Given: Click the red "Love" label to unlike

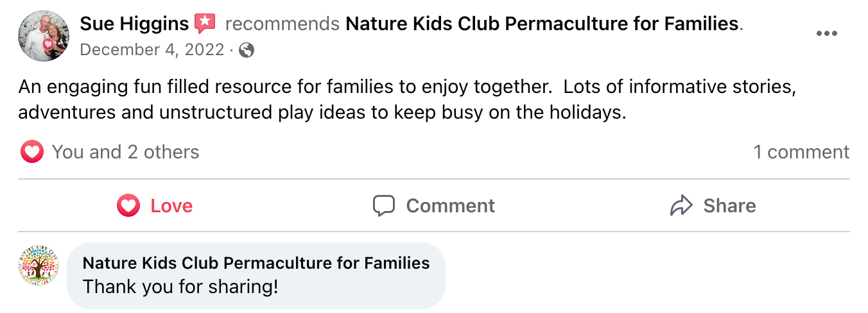Looking at the screenshot, I should coord(171,206).
